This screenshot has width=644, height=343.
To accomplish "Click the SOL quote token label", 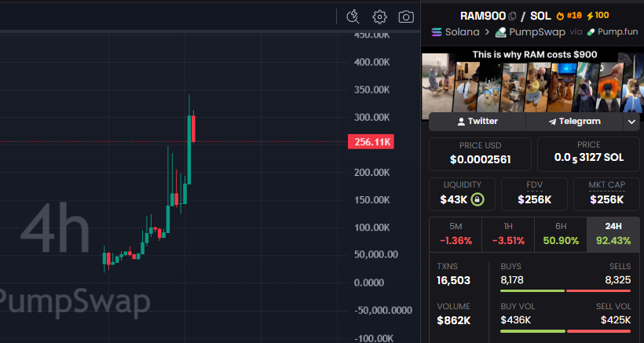I will pyautogui.click(x=540, y=16).
